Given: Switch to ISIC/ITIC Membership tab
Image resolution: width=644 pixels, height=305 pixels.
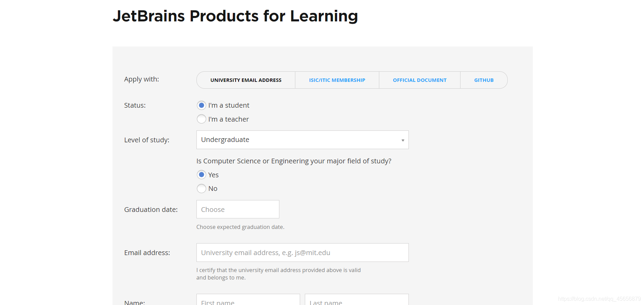Looking at the screenshot, I should pyautogui.click(x=337, y=80).
